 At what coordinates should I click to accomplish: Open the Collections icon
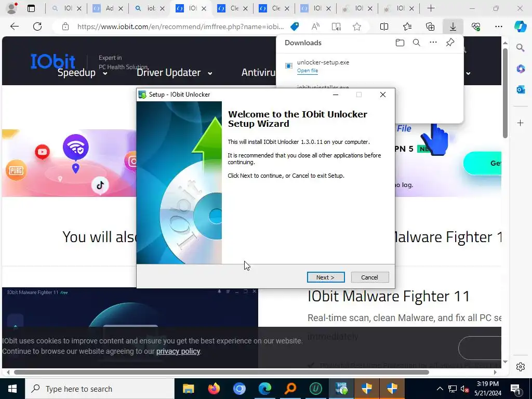tap(430, 26)
